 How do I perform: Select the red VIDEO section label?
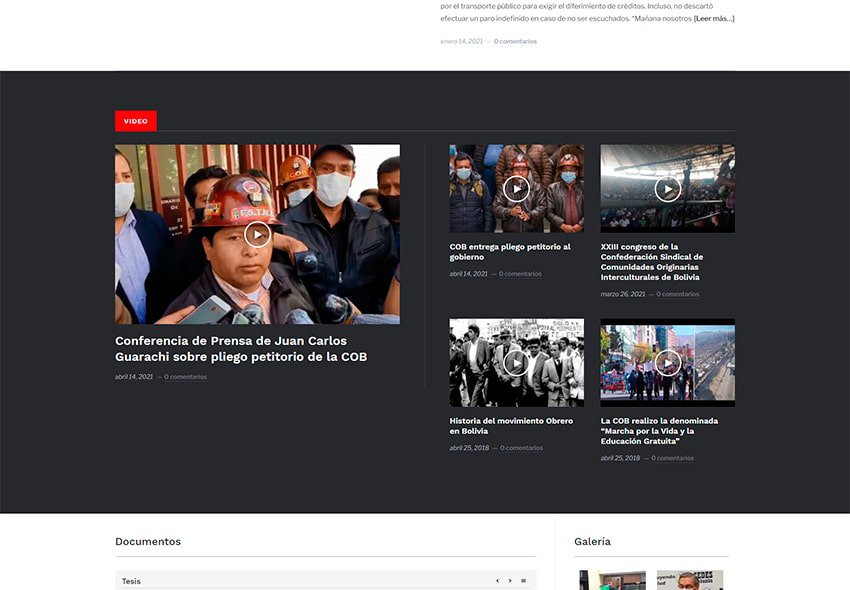click(136, 121)
